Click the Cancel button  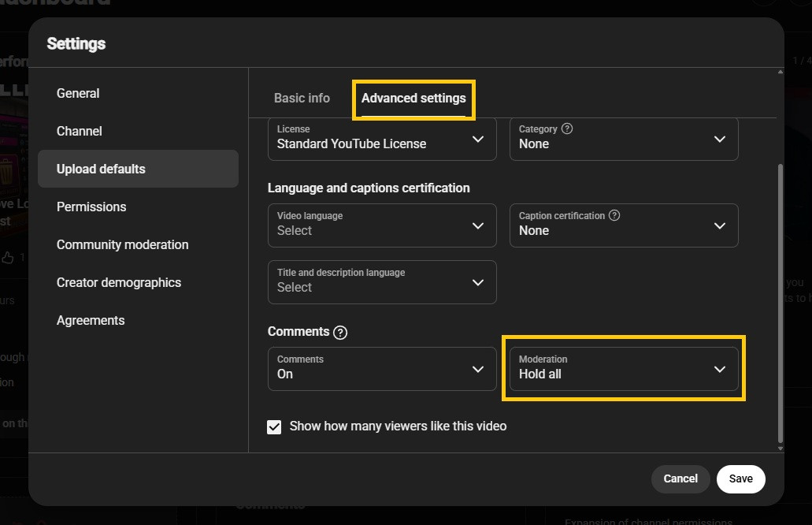point(680,478)
